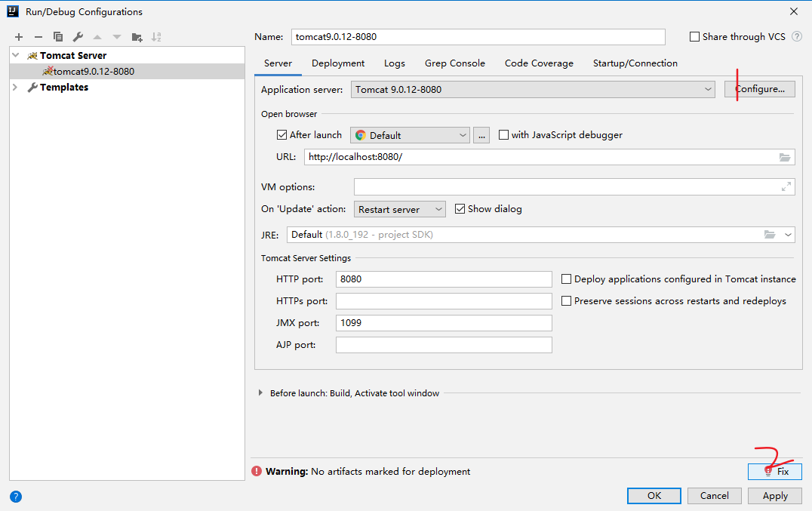
Task: Enable with JavaScript debugger option
Action: pyautogui.click(x=503, y=135)
